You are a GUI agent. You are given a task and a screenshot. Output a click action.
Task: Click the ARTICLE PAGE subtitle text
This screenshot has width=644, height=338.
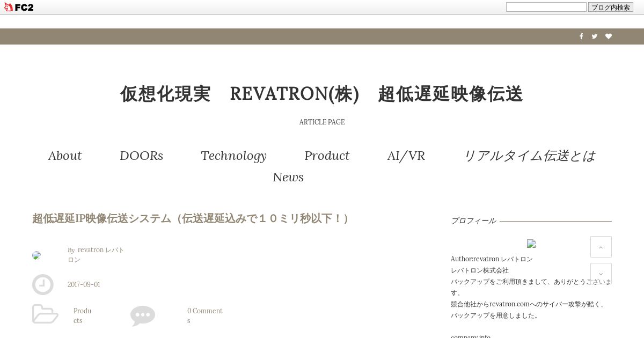[322, 122]
